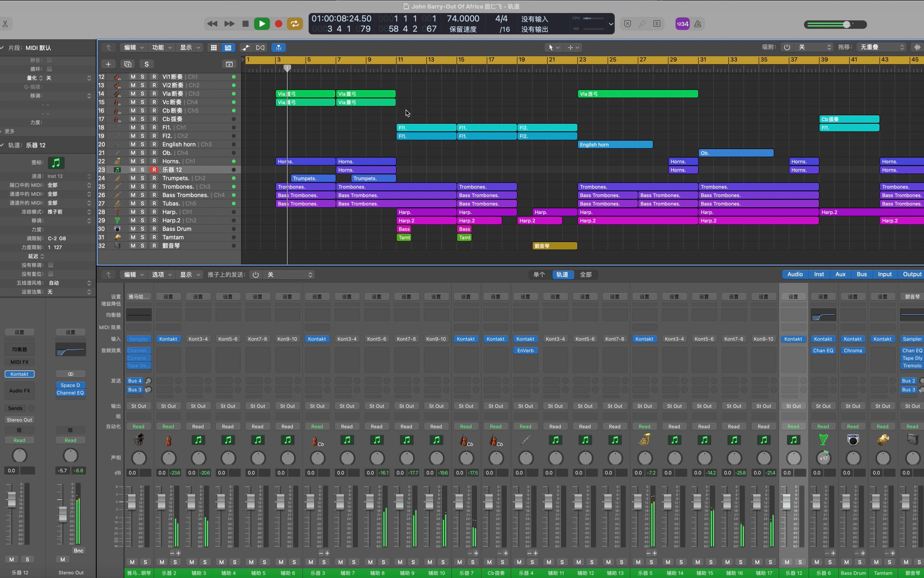
Task: Click the Play button to start playback
Action: 262,23
